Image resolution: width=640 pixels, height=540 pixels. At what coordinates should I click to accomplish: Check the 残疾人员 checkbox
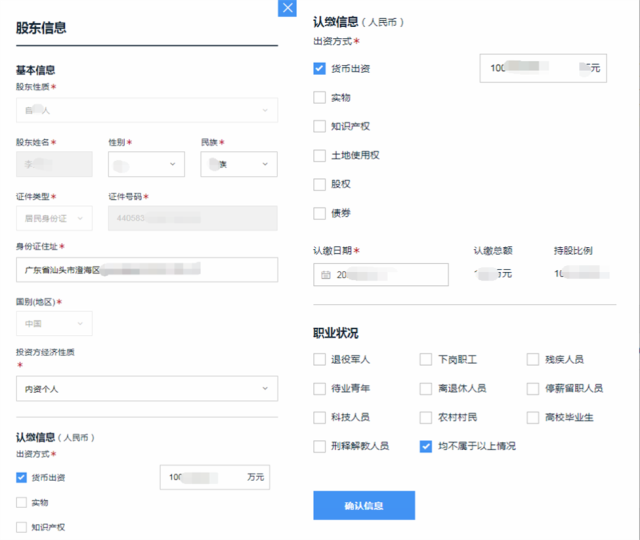533,360
